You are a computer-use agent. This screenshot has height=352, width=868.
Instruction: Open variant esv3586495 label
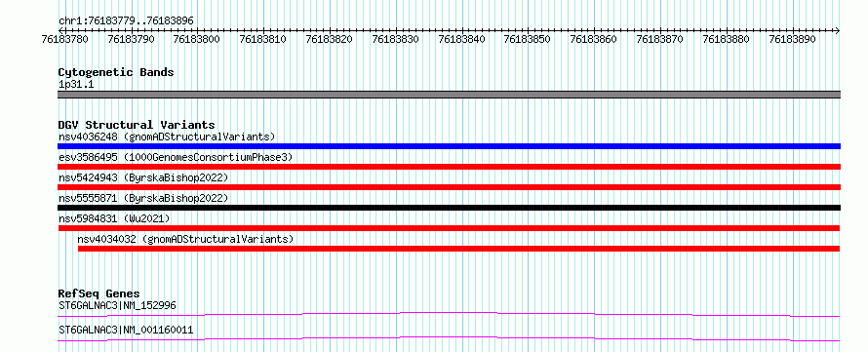click(x=176, y=157)
